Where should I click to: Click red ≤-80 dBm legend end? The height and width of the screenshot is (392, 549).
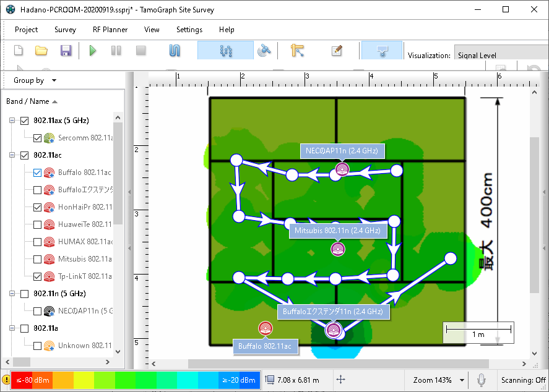pyautogui.click(x=32, y=380)
